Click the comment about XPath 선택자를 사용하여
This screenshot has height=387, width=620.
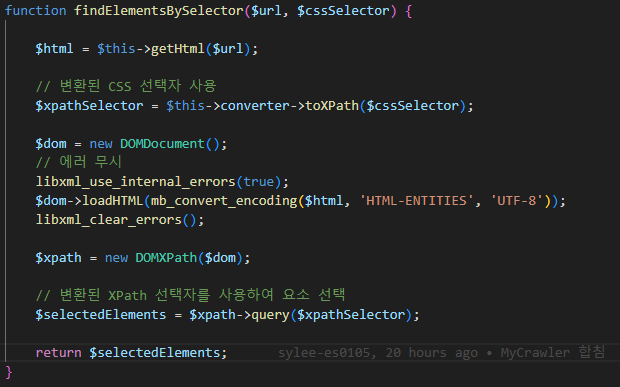tap(190, 295)
